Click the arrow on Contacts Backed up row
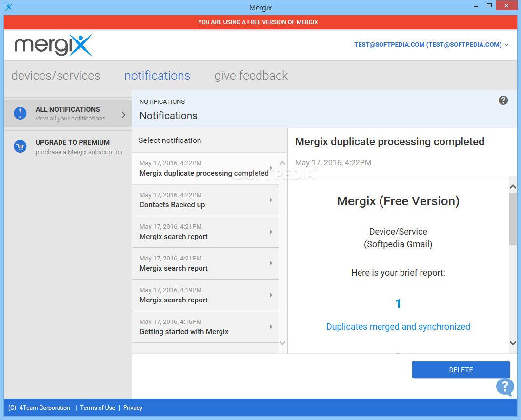 (x=271, y=200)
